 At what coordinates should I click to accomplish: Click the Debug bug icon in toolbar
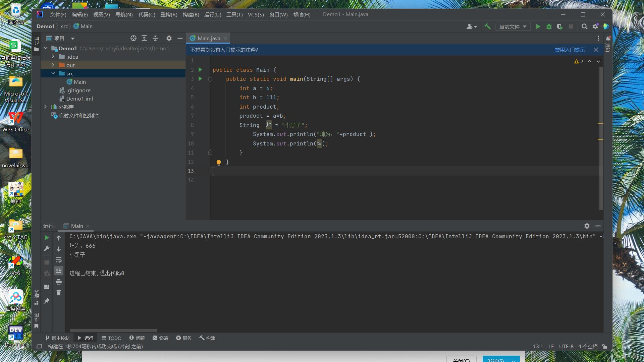[549, 26]
